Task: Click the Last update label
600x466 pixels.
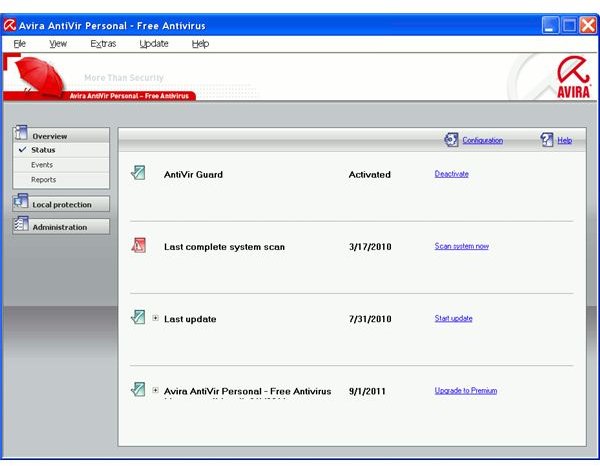Action: coord(190,319)
